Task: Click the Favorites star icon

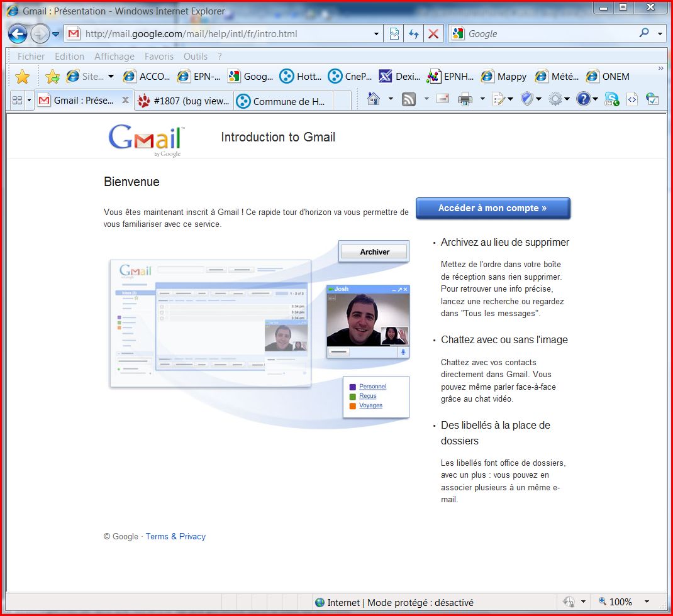Action: (x=22, y=77)
